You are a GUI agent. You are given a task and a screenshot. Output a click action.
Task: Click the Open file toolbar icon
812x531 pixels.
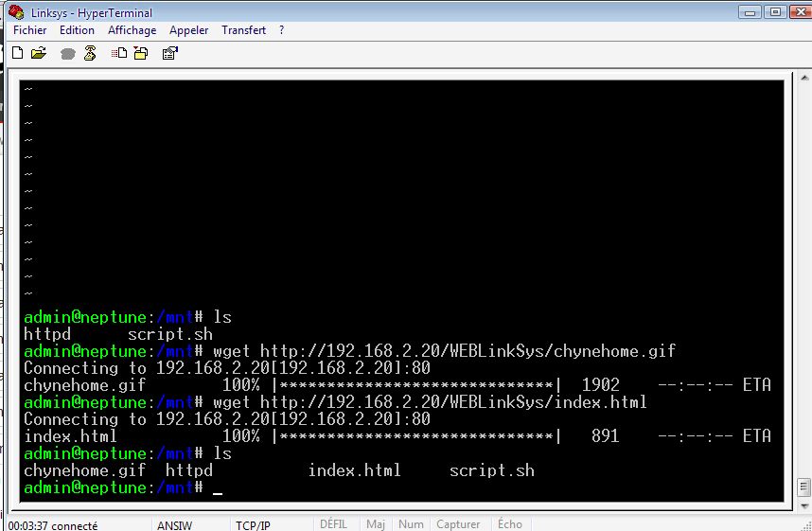39,53
